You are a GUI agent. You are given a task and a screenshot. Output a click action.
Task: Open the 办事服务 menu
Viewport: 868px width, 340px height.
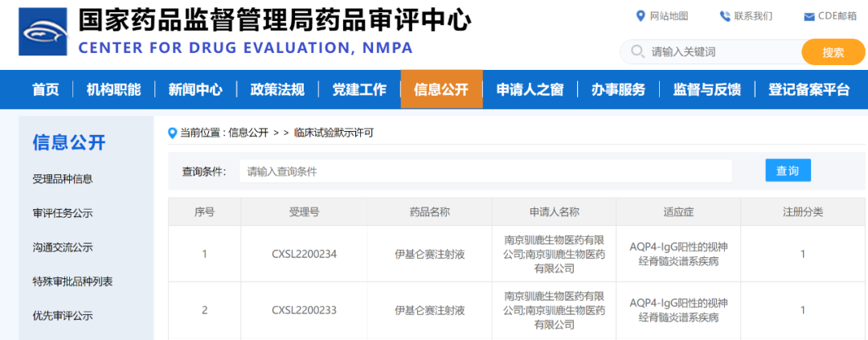click(618, 89)
